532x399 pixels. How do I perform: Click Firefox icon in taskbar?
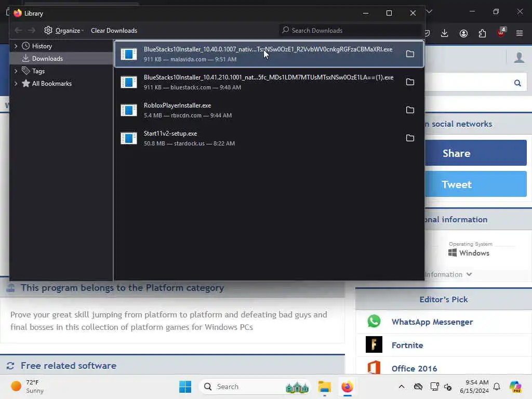(x=347, y=387)
